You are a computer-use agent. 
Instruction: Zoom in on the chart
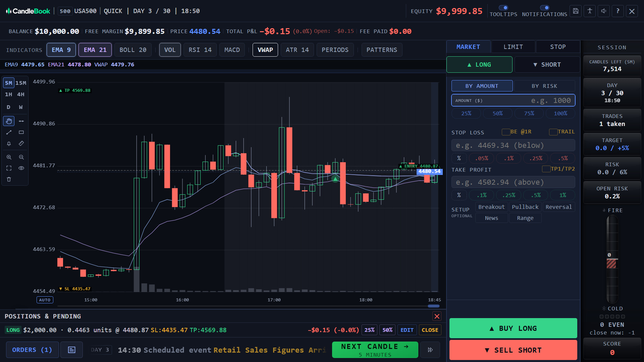coord(9,157)
